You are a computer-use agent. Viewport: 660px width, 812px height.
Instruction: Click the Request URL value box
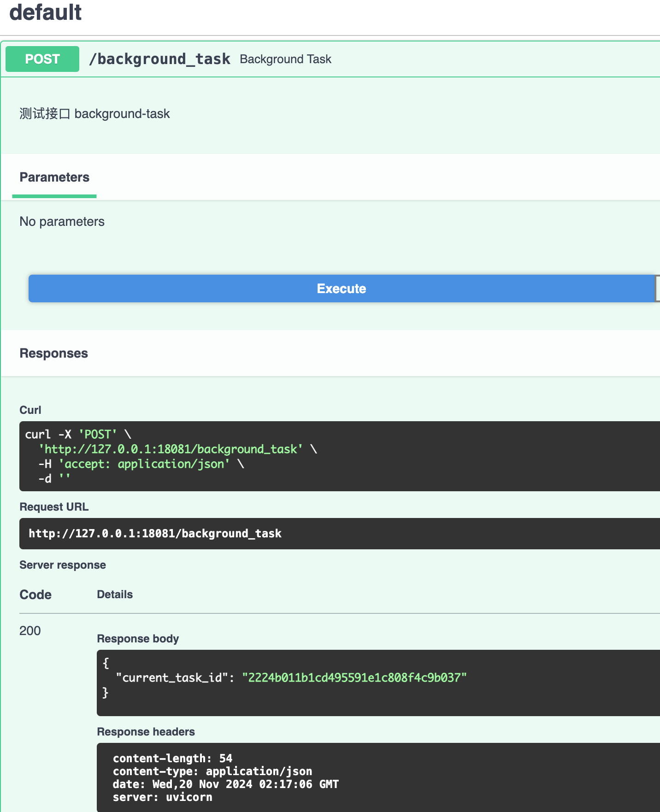pos(340,534)
